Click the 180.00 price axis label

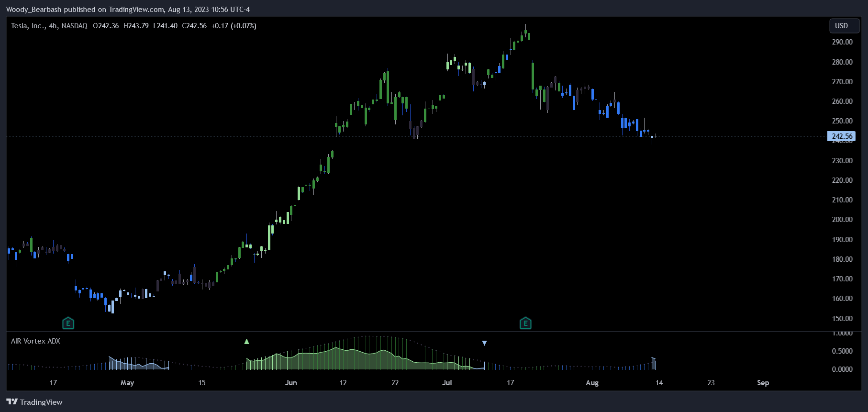[x=842, y=259]
